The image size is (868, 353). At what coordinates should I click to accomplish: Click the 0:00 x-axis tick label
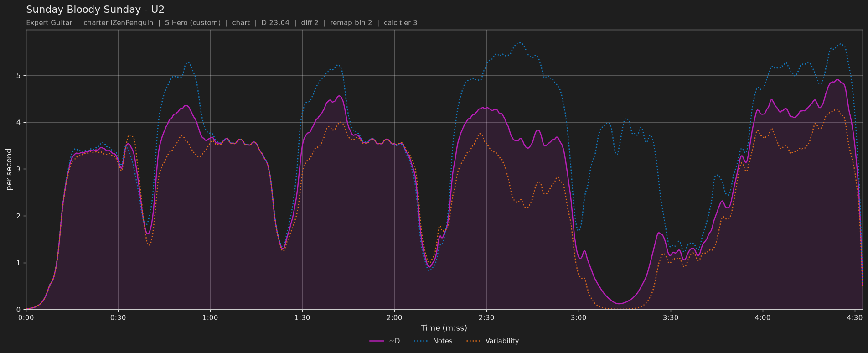point(26,317)
